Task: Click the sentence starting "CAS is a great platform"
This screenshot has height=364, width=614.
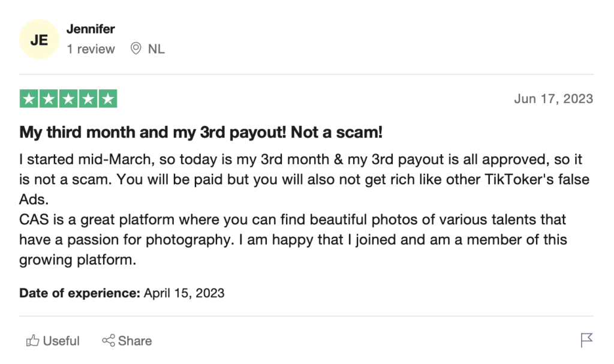Action: click(293, 239)
